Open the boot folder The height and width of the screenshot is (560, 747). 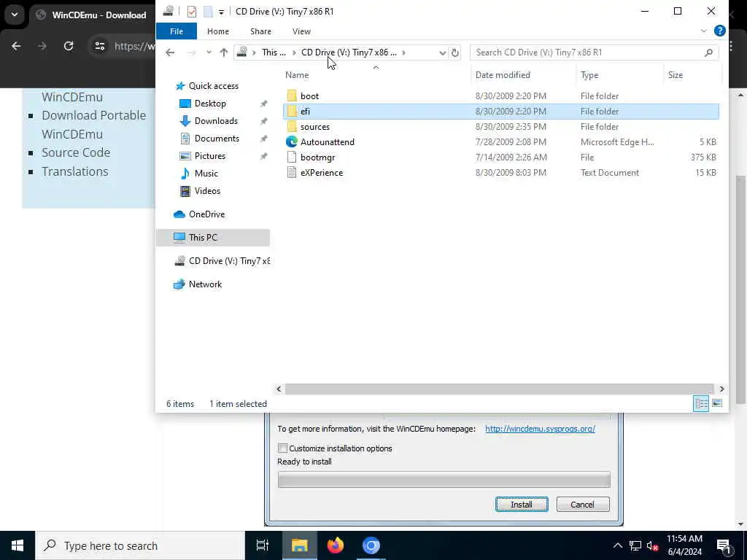point(309,96)
